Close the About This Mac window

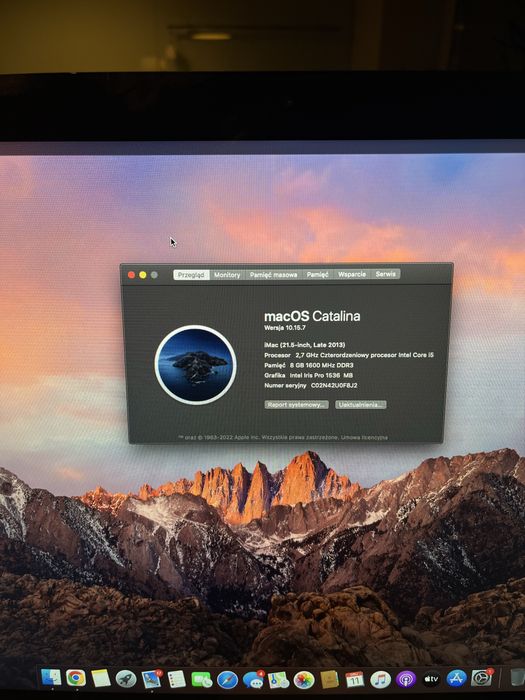pyautogui.click(x=131, y=275)
